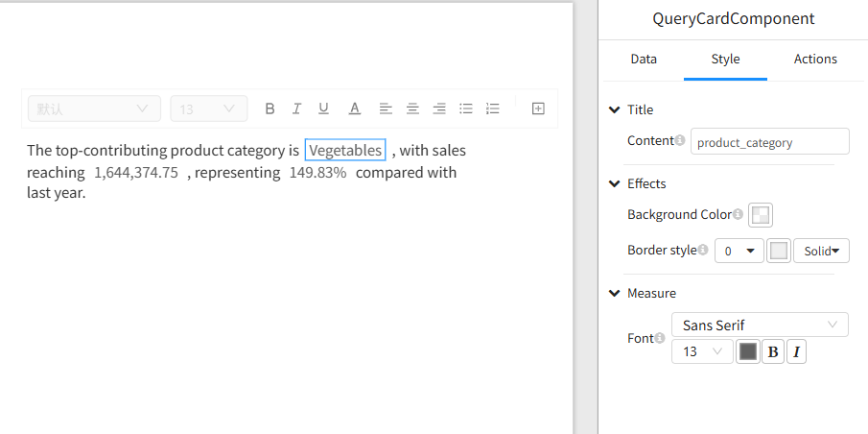Viewport: 868px width, 434px height.
Task: Open the Actions tab
Action: pyautogui.click(x=815, y=60)
